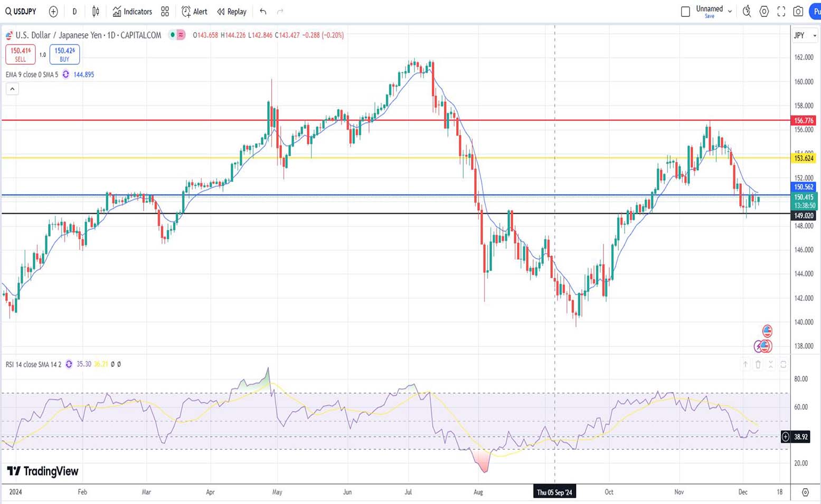Toggle the market status indicator next to CAPITALCOM
The width and height of the screenshot is (821, 504).
point(172,35)
